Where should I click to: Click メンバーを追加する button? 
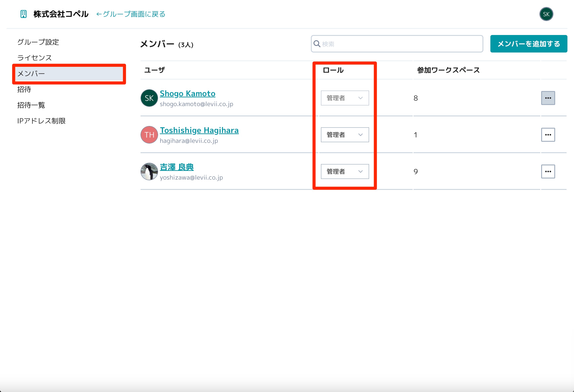[x=528, y=44]
